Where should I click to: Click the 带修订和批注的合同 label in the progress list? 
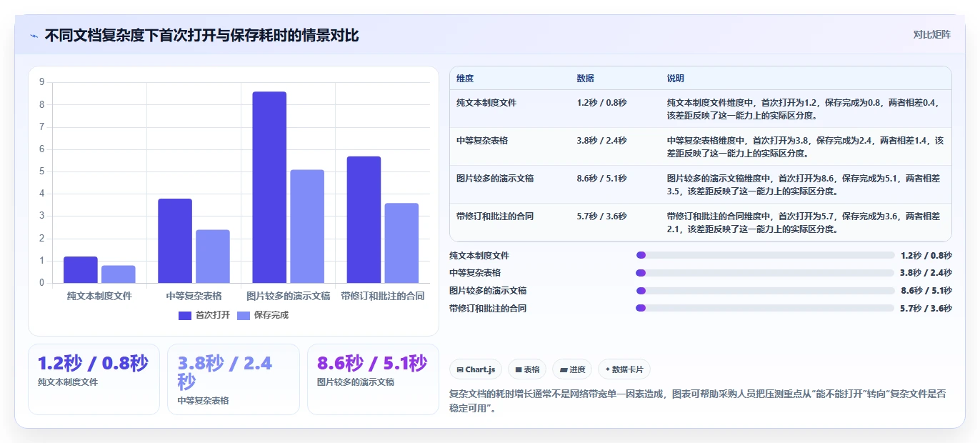(x=488, y=309)
